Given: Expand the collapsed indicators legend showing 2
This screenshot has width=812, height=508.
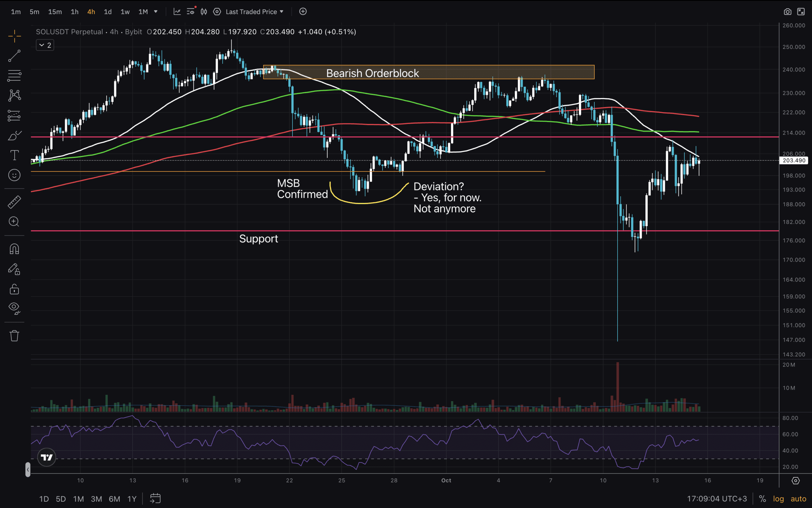Looking at the screenshot, I should (x=45, y=45).
